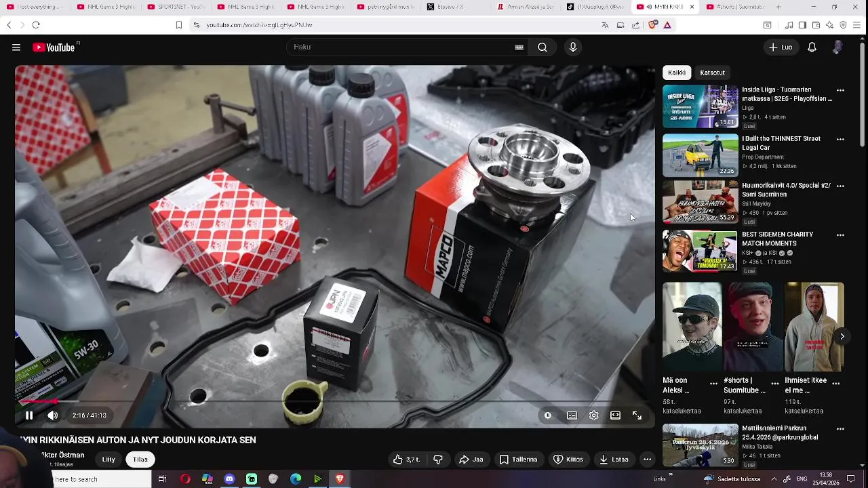Screen dimensions: 868x488
Task: Open Brave Shields lion icon
Action: 653,25
